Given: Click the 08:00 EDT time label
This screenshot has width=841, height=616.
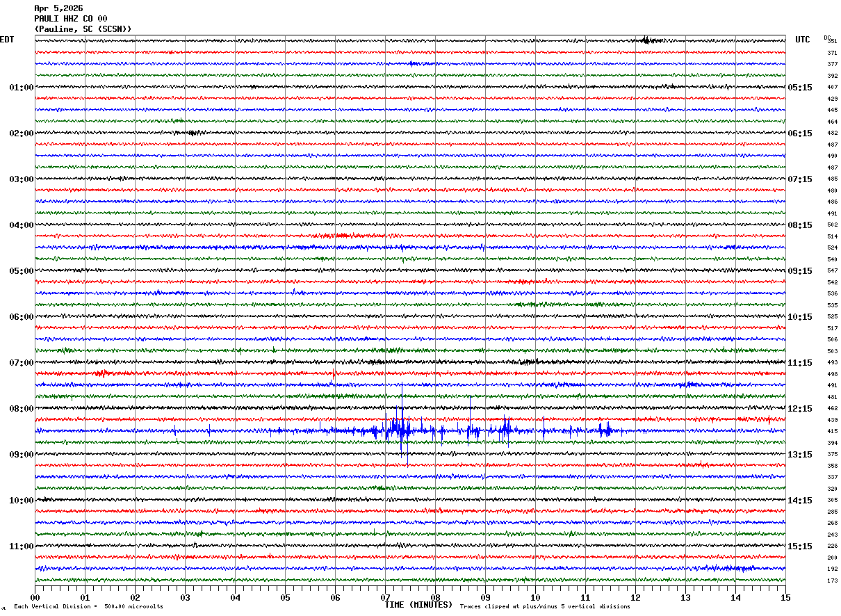Looking at the screenshot, I should tap(21, 409).
